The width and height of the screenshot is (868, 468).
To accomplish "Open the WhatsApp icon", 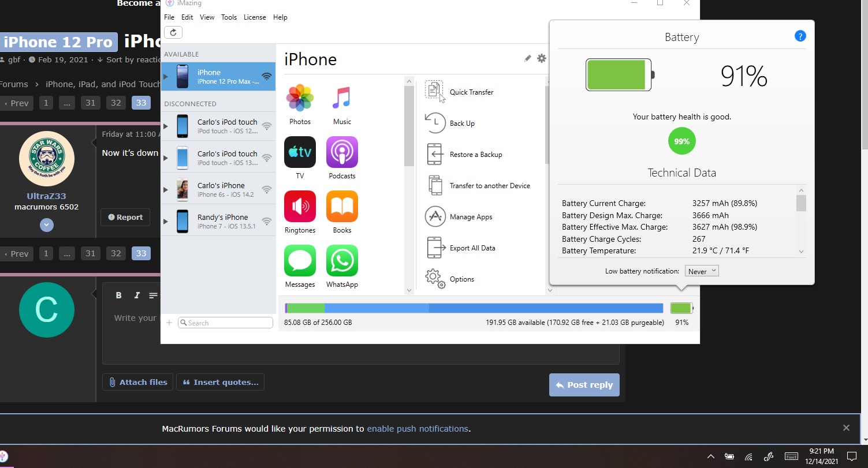I will coord(342,260).
